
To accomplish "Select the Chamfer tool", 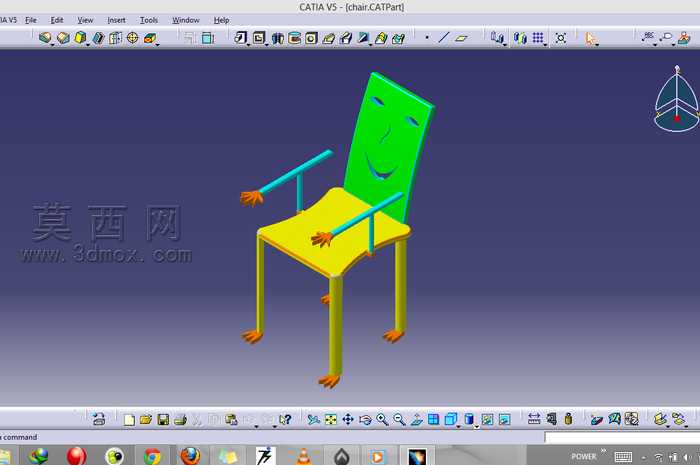I will pyautogui.click(x=259, y=37).
